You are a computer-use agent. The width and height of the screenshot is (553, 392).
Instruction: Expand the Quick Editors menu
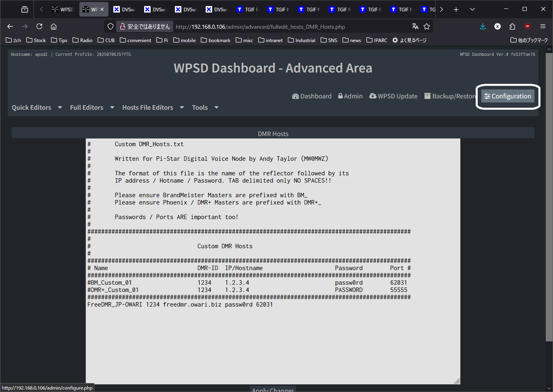37,107
